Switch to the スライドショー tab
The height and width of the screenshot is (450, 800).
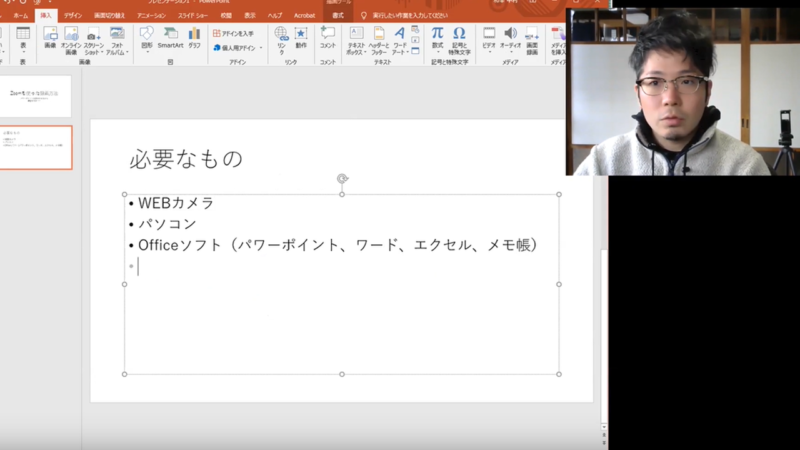coord(193,16)
